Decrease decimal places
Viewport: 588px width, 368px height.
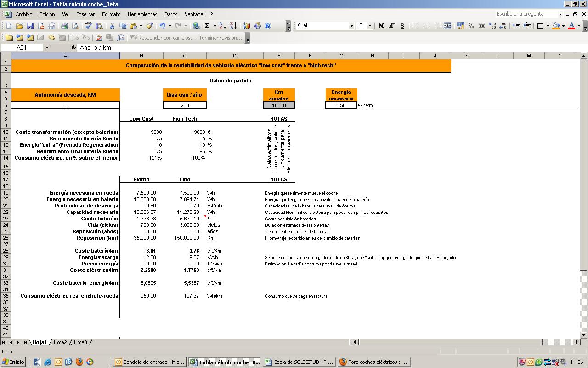[503, 26]
